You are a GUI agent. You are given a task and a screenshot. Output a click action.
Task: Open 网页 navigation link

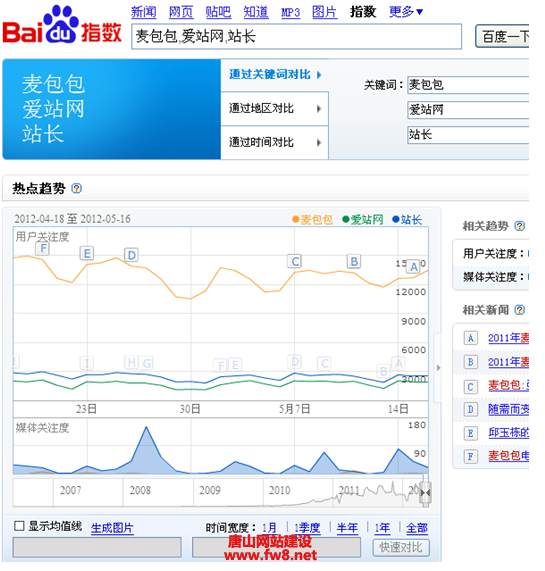pos(181,12)
